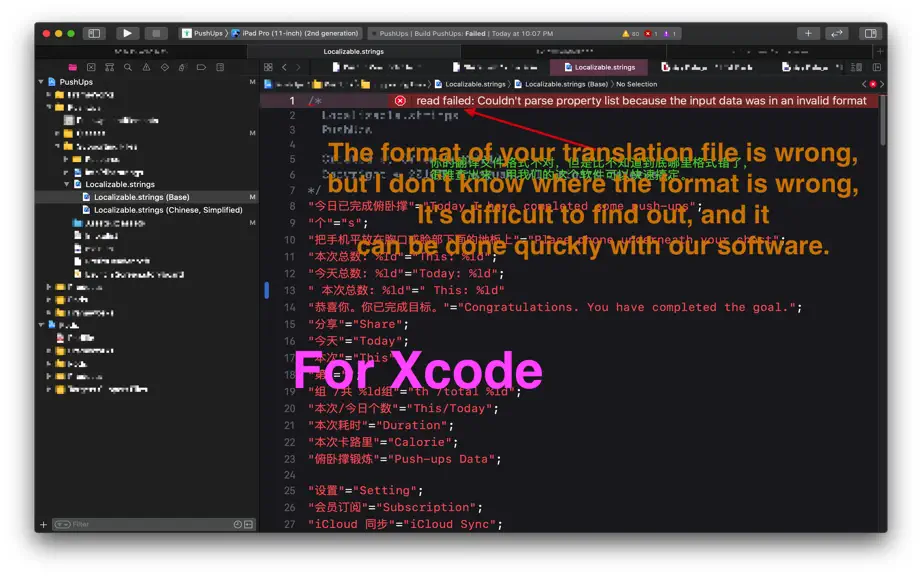Toggle recent files filter clock icon
Image resolution: width=922 pixels, height=576 pixels.
(x=238, y=524)
